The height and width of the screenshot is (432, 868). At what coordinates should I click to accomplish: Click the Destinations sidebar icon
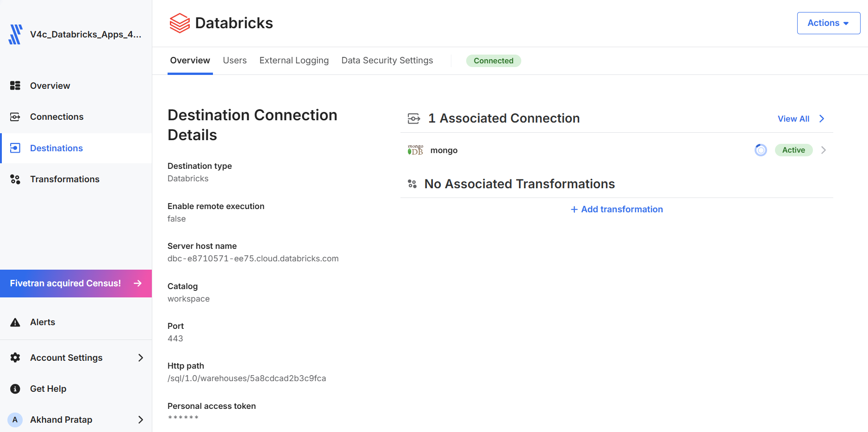(x=15, y=148)
